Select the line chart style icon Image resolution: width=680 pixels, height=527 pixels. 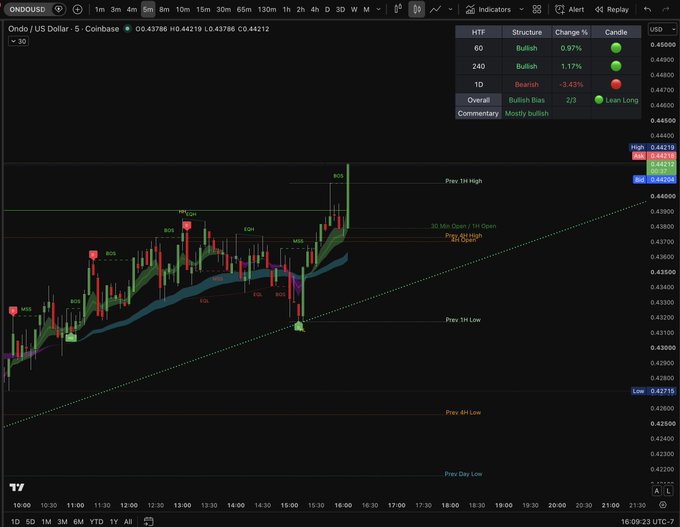435,9
